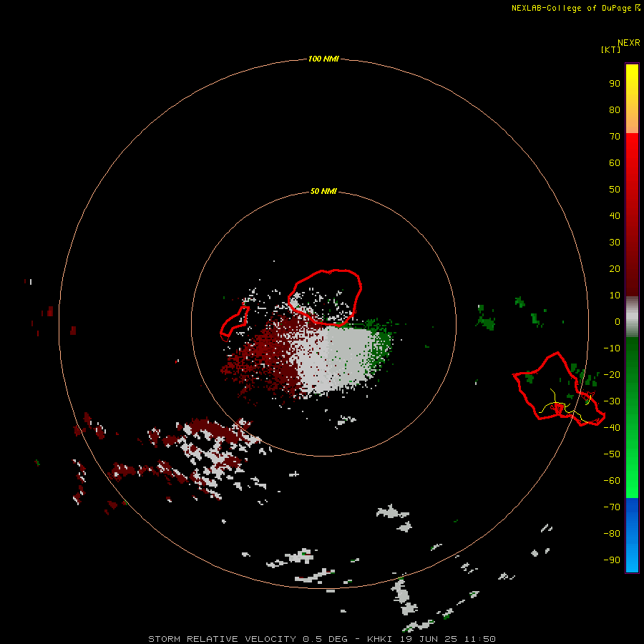Click the large gray echo area near radar center

point(335,358)
